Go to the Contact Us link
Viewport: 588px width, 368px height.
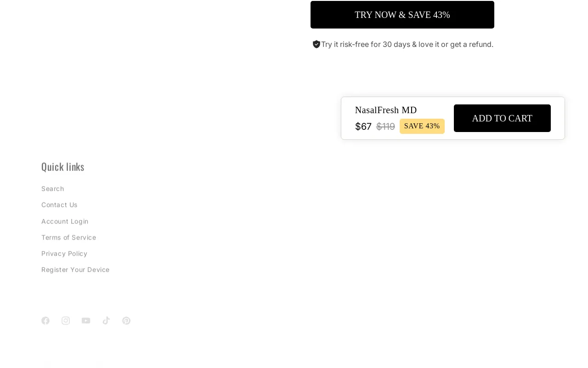(59, 205)
